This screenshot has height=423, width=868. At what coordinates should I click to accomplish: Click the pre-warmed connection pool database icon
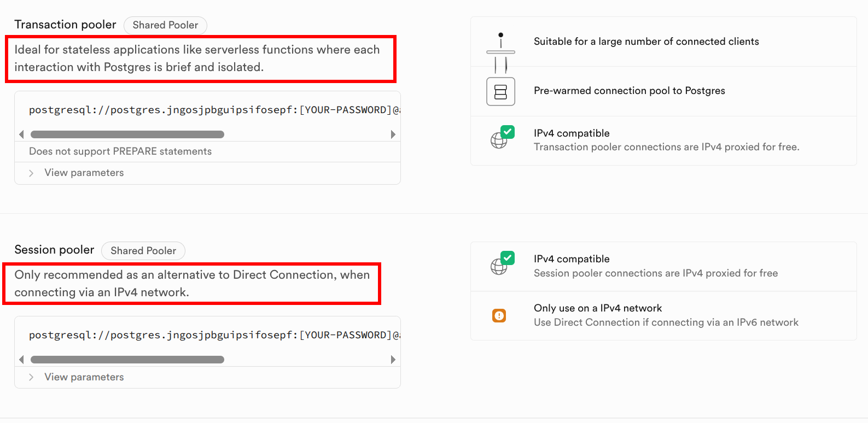[x=500, y=91]
